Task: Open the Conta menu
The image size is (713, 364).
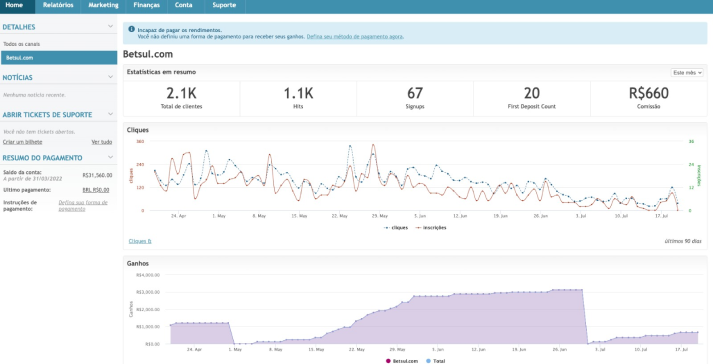Action: [x=184, y=5]
